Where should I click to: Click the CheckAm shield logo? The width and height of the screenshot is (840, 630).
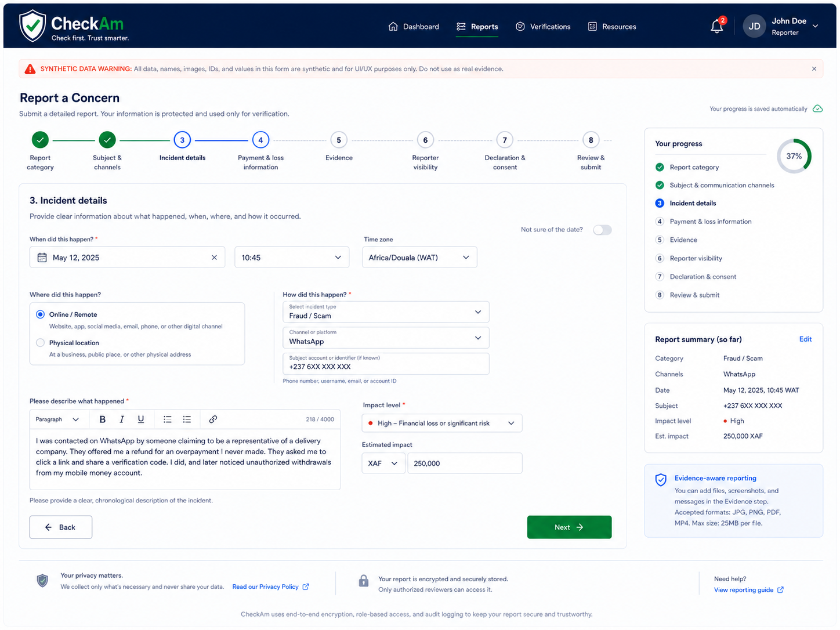32,26
